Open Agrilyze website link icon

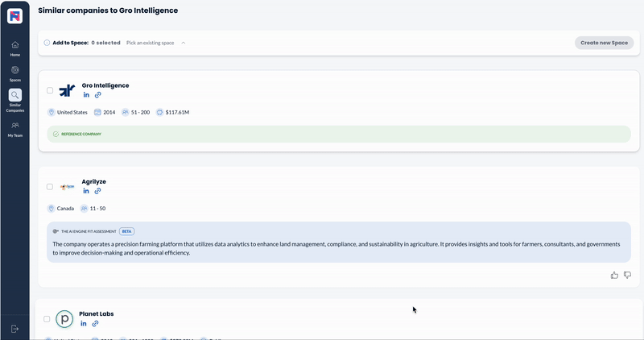(x=98, y=191)
